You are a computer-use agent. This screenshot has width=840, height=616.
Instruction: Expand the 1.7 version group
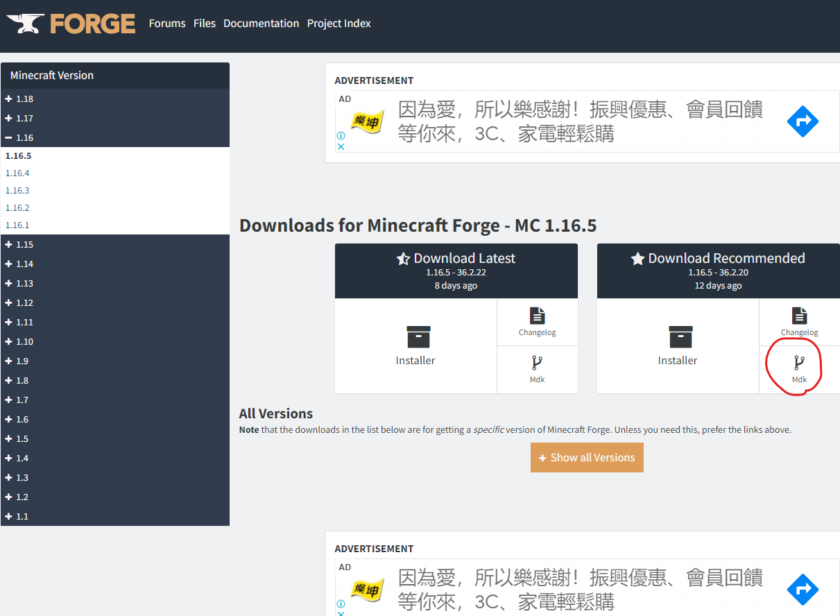(x=115, y=400)
